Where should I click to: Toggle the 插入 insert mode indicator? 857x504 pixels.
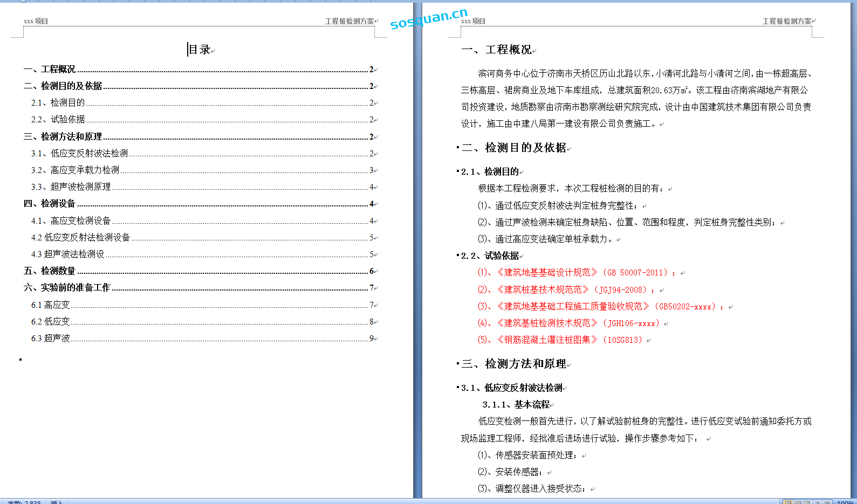pyautogui.click(x=56, y=502)
